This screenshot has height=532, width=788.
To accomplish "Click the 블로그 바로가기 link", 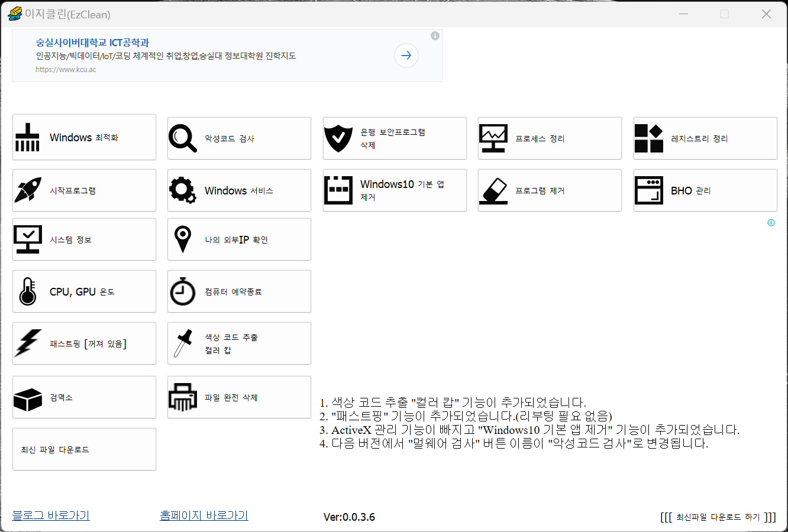I will [x=51, y=515].
